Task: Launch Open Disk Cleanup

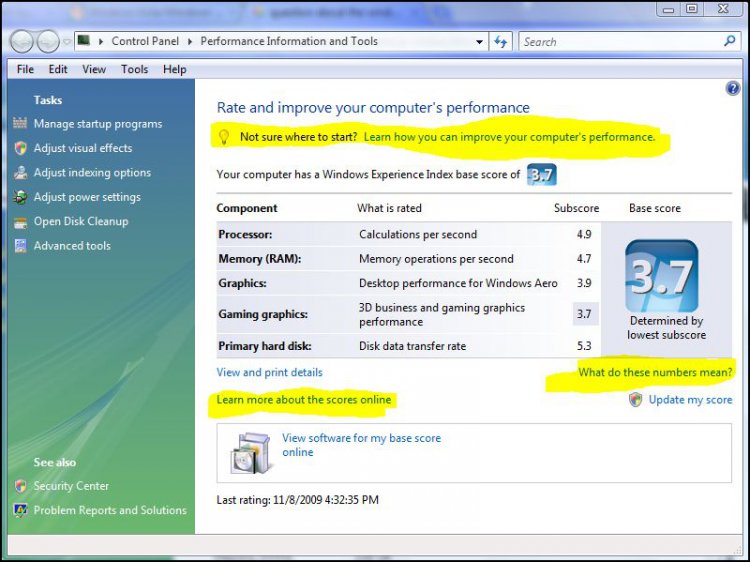Action: 81,221
